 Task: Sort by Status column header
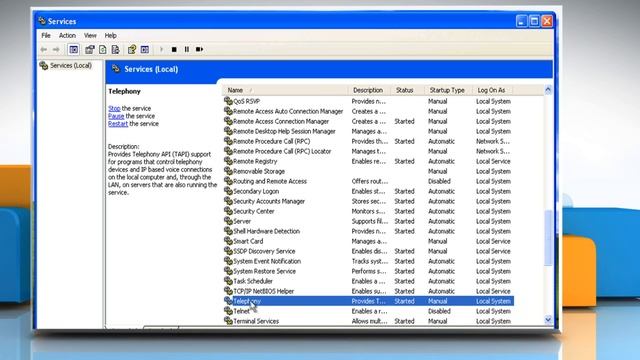point(407,90)
